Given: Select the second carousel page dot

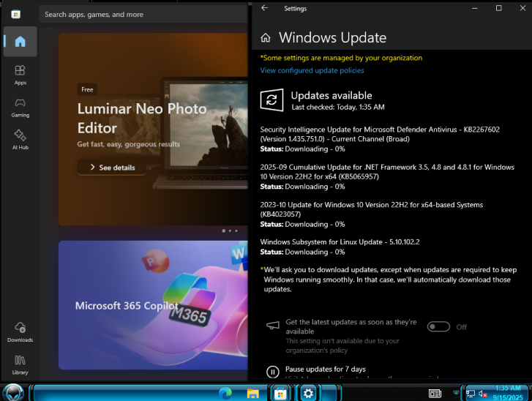Looking at the screenshot, I should tap(230, 231).
